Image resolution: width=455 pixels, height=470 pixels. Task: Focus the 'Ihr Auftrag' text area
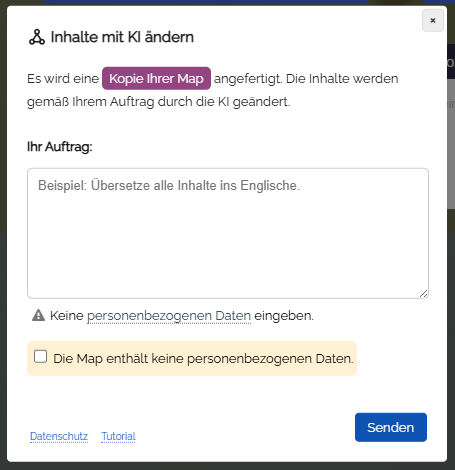point(228,233)
